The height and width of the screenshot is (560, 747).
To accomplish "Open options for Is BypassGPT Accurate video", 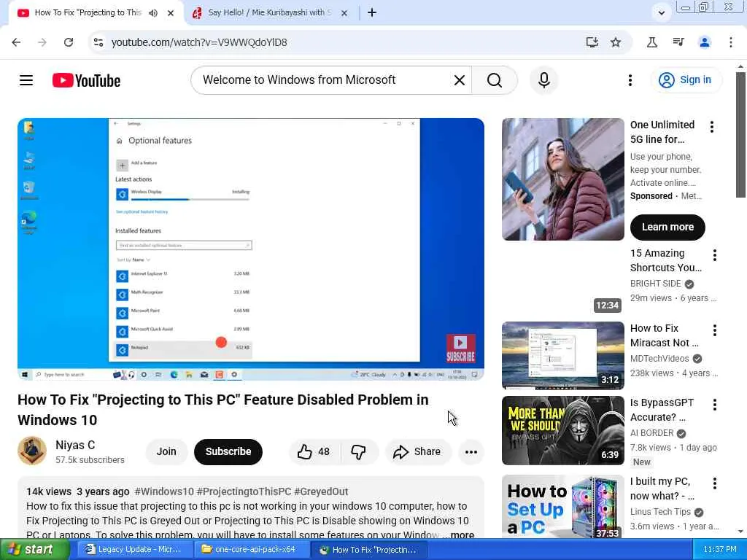I will 715,405.
